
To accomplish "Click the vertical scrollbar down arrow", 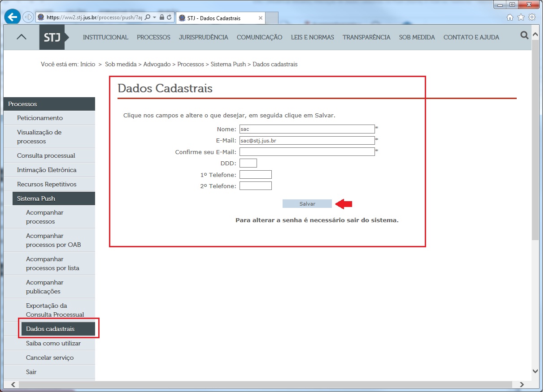I will click(x=535, y=371).
